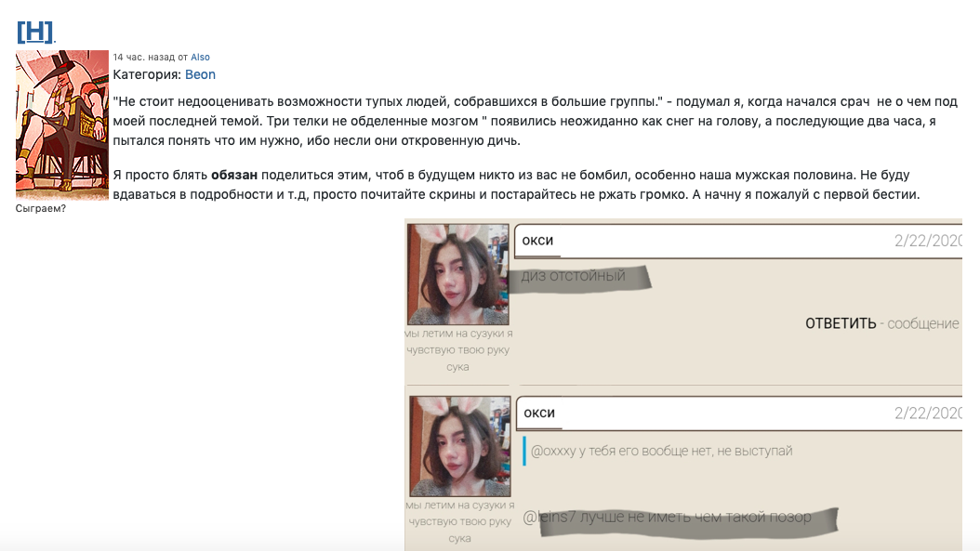
Task: Click status text under the second commenter photo
Action: coord(460,521)
